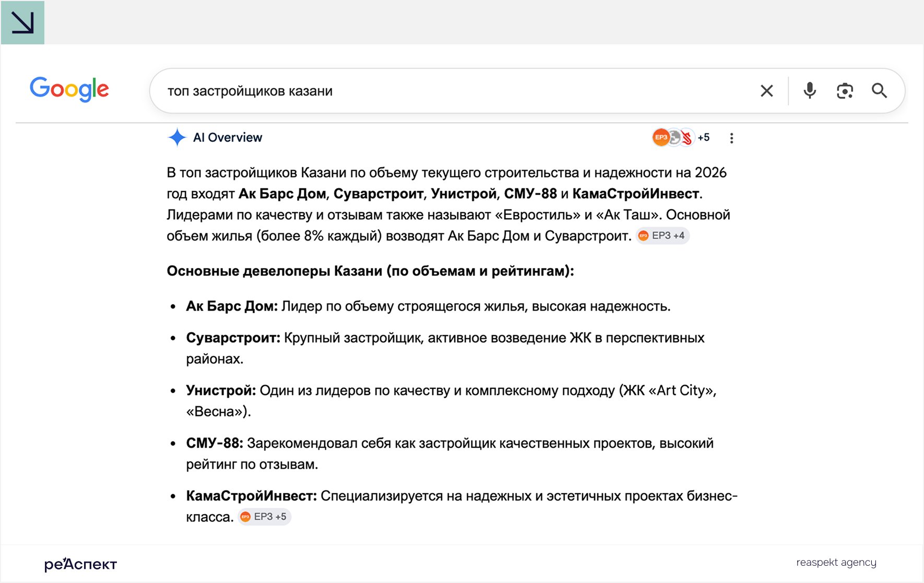
Task: Click the bold 'КамаСтройИнвест' in the intro paragraph
Action: (636, 194)
